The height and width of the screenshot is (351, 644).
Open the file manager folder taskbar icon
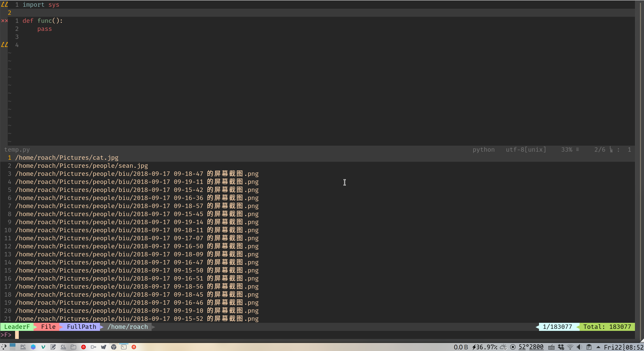point(73,347)
